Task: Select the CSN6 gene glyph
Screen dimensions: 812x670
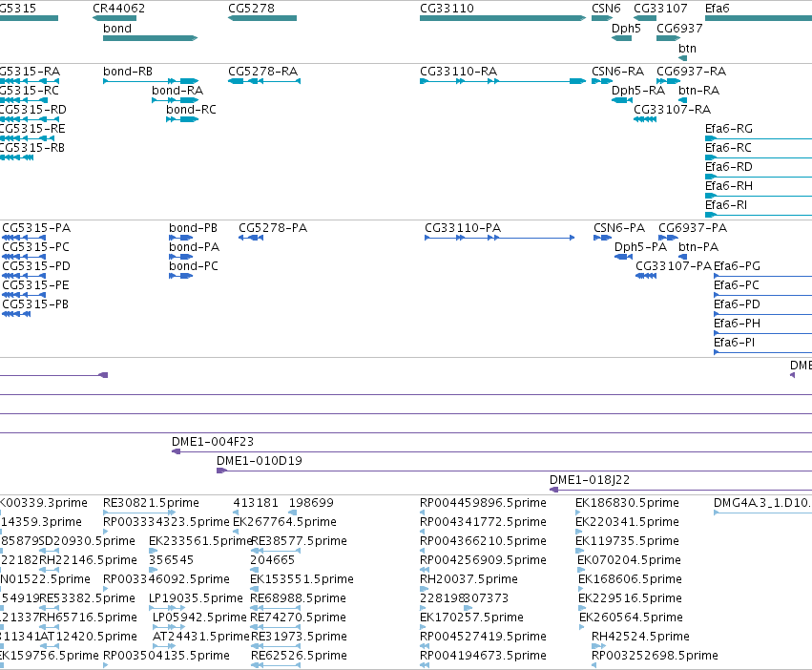Action: 602,18
